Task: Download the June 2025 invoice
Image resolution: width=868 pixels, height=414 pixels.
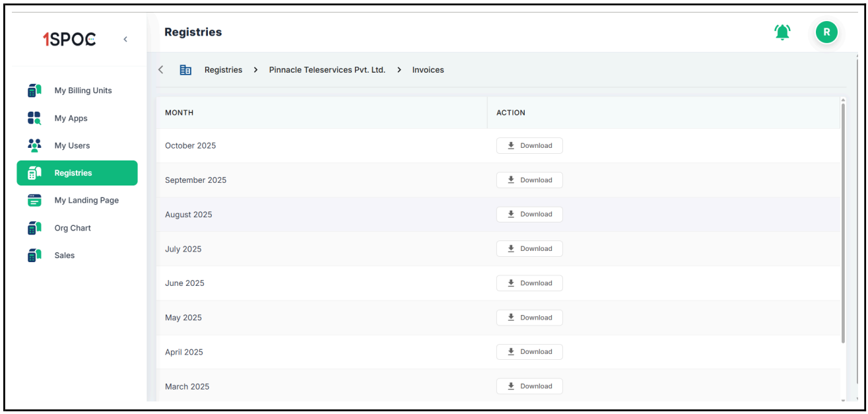Action: (529, 283)
